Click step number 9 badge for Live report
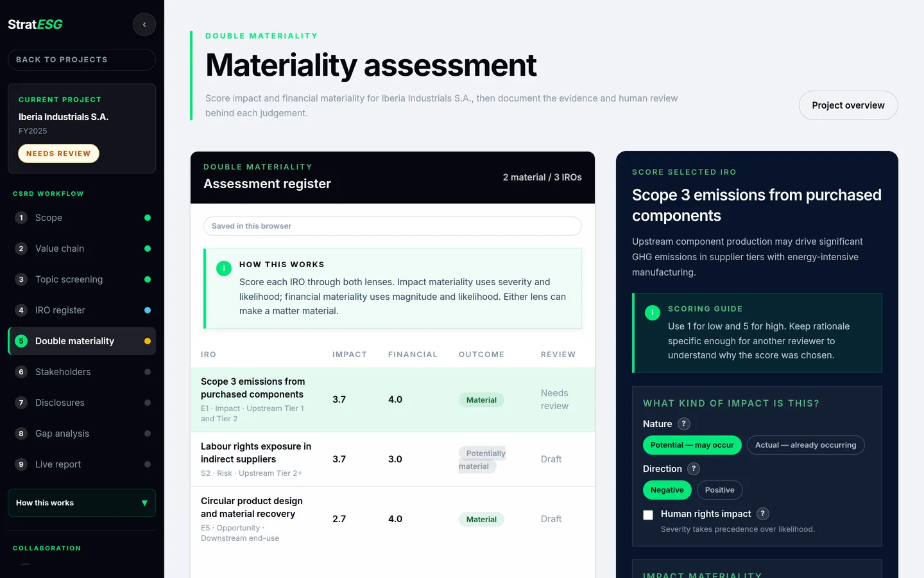Screen dimensions: 924x578 [21, 464]
